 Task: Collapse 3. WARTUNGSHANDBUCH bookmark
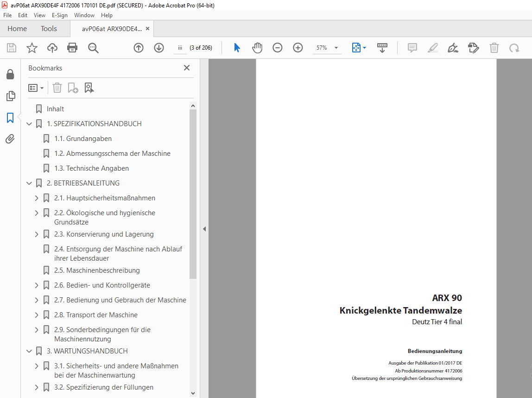click(x=29, y=351)
